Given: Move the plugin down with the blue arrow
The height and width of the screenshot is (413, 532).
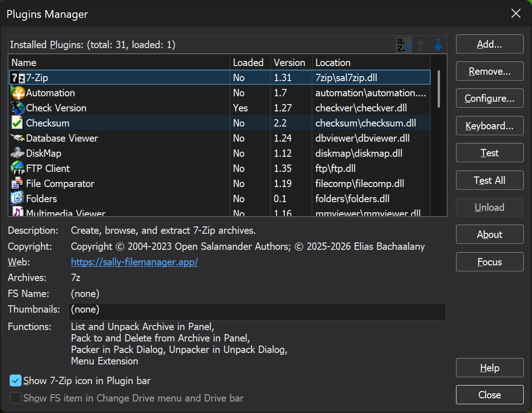Looking at the screenshot, I should point(438,45).
